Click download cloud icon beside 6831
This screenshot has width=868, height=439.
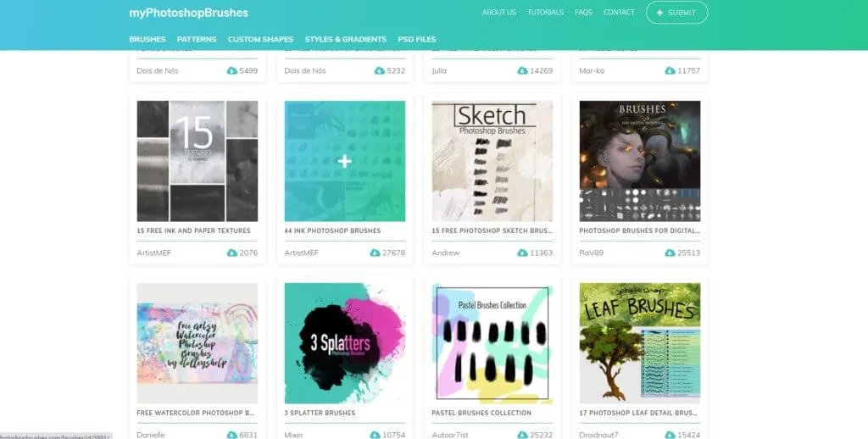[232, 435]
